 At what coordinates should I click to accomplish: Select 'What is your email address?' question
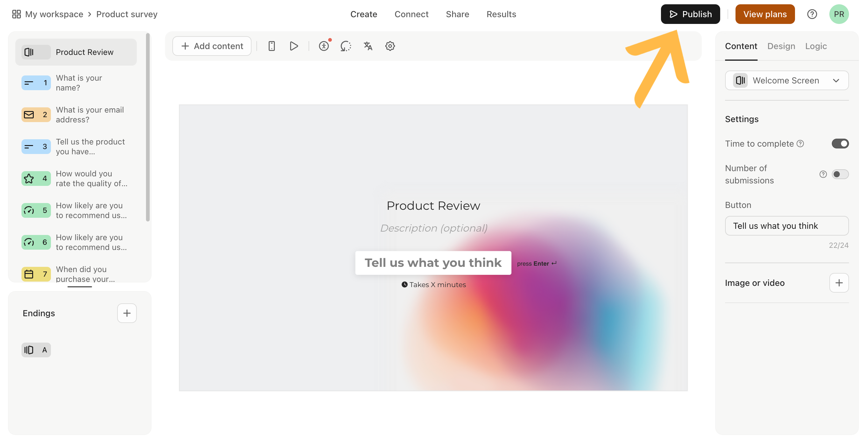[x=90, y=114]
